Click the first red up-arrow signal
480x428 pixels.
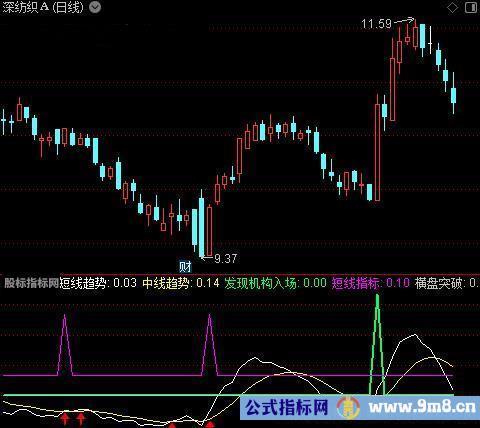pyautogui.click(x=65, y=418)
